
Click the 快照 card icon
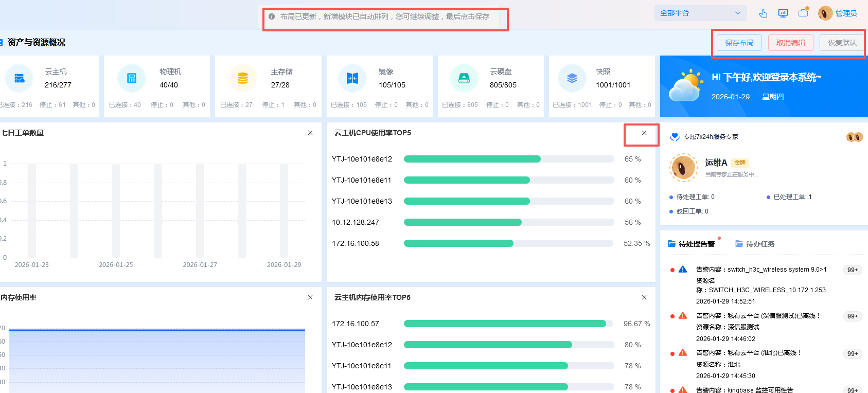572,78
